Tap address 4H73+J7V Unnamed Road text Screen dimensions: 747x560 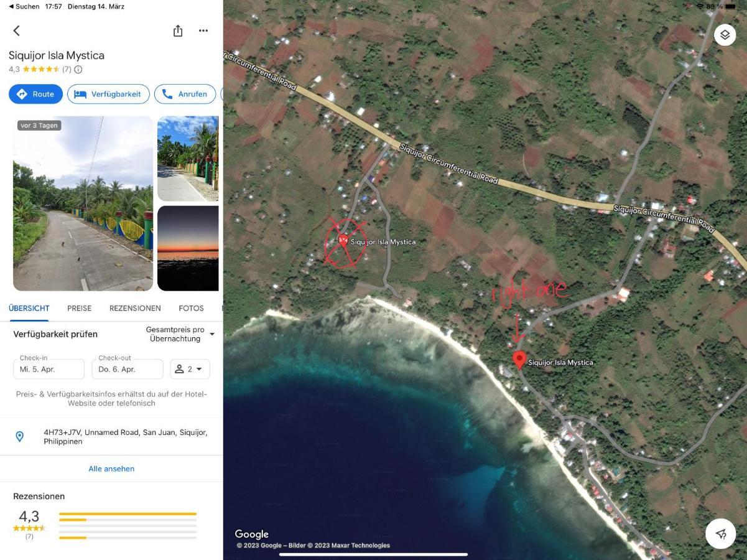(126, 437)
